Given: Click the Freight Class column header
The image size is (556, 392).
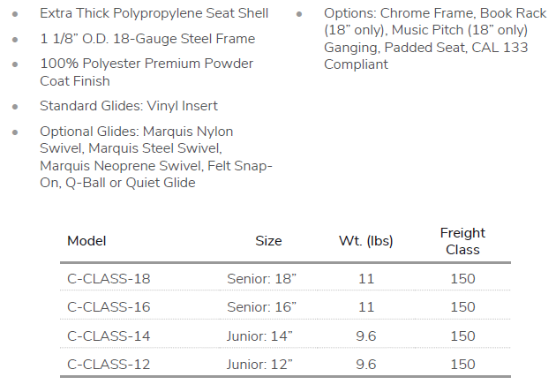Looking at the screenshot, I should click(x=462, y=241).
